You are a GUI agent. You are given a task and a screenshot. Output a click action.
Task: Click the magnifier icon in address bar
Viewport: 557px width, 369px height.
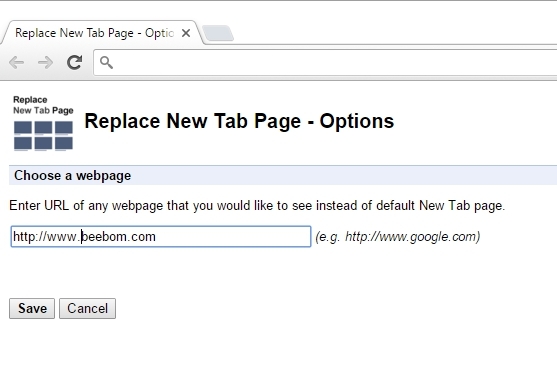[x=106, y=63]
